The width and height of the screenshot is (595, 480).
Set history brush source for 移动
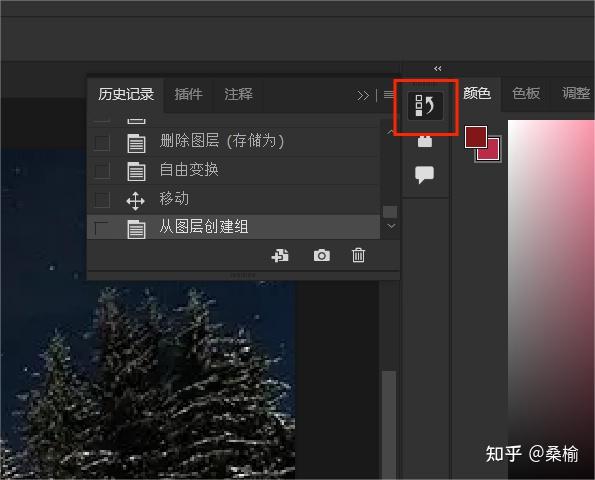(x=102, y=200)
